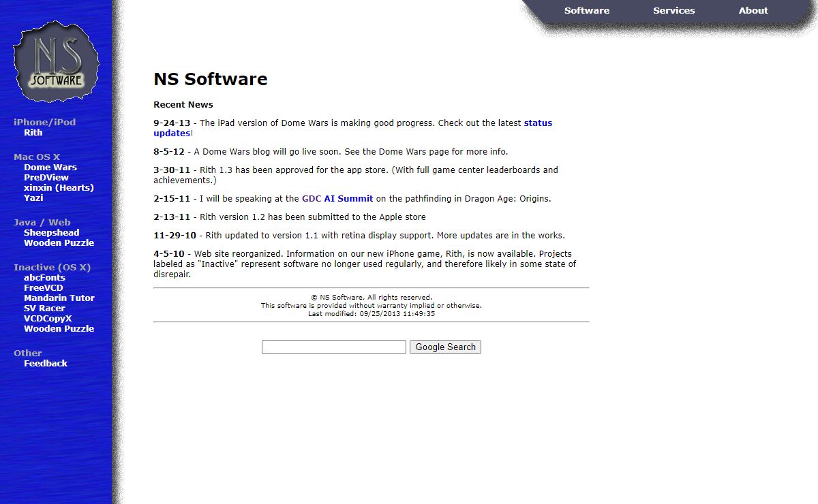Screen dimensions: 818x504
Task: Open the Services menu
Action: [x=673, y=10]
